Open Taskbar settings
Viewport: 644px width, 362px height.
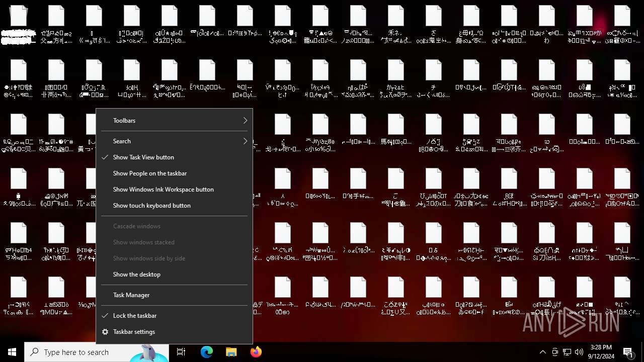(174, 332)
